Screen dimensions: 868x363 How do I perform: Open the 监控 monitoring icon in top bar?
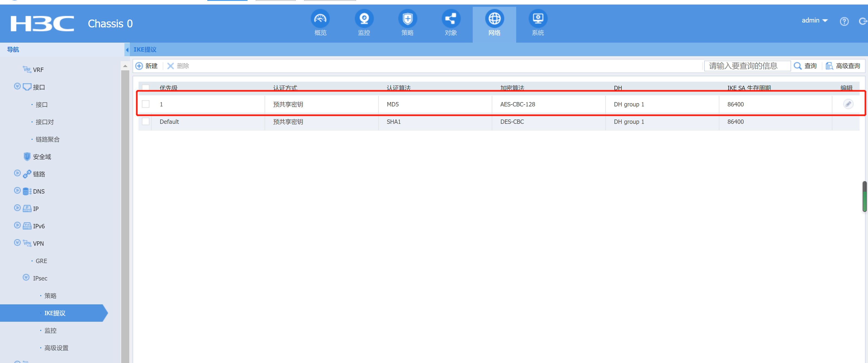(x=364, y=19)
